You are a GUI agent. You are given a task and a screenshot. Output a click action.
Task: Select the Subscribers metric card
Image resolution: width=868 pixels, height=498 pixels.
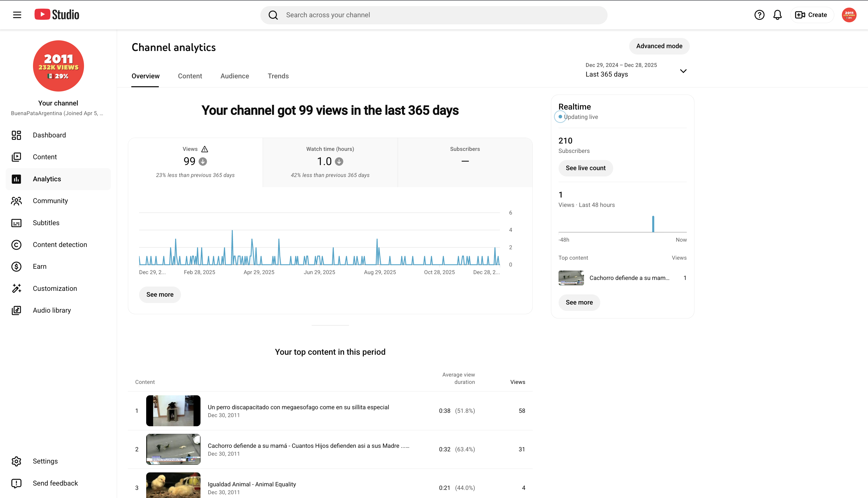coord(465,163)
